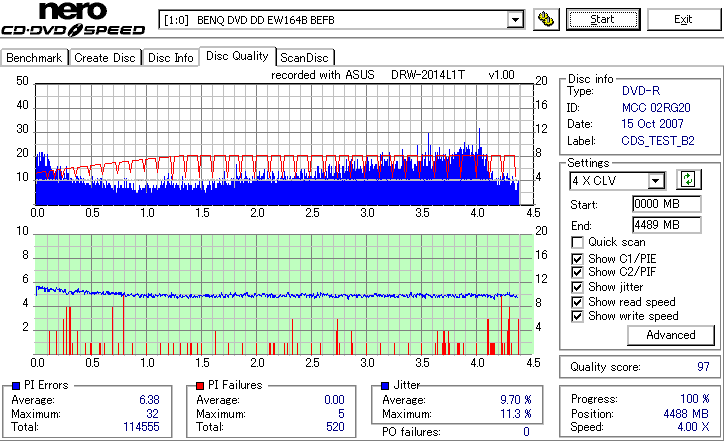The image size is (724, 441).
Task: Toggle the Show C2/PIF checkbox
Action: tap(577, 272)
